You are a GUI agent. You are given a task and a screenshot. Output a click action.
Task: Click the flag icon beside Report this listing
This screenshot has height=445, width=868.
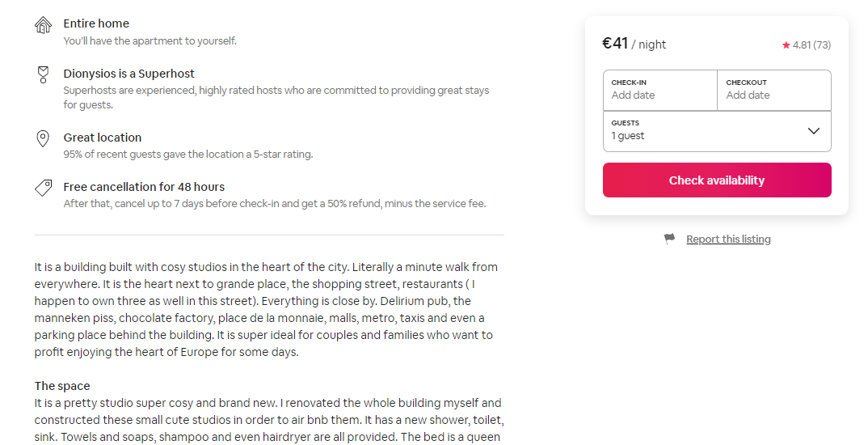pyautogui.click(x=670, y=239)
